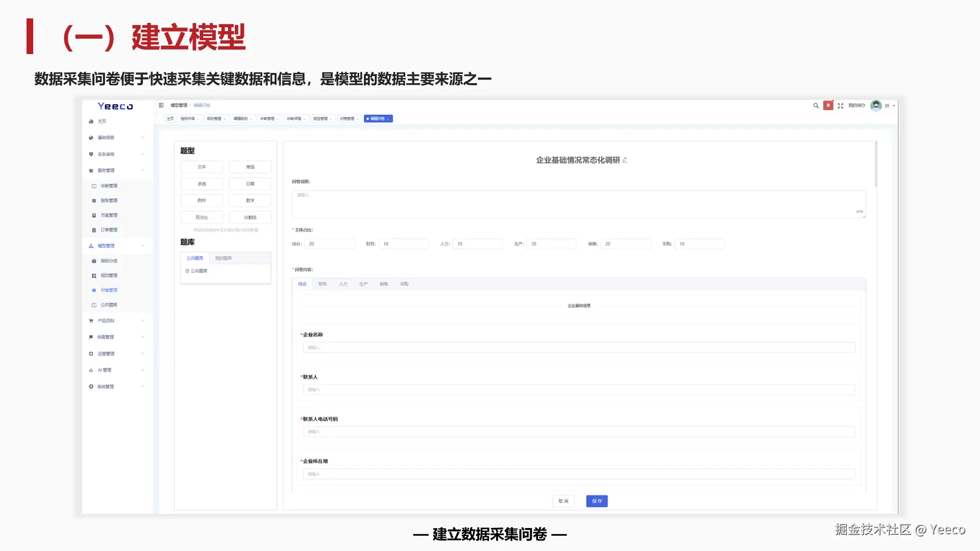Image resolution: width=980 pixels, height=551 pixels.
Task: Open 订单管理 in the sidebar
Action: click(x=108, y=230)
